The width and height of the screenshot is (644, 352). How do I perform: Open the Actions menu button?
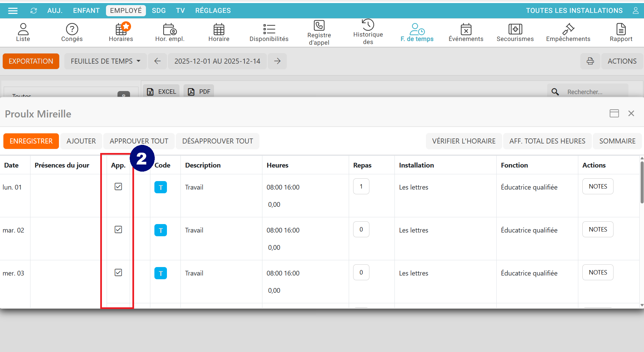coord(622,61)
